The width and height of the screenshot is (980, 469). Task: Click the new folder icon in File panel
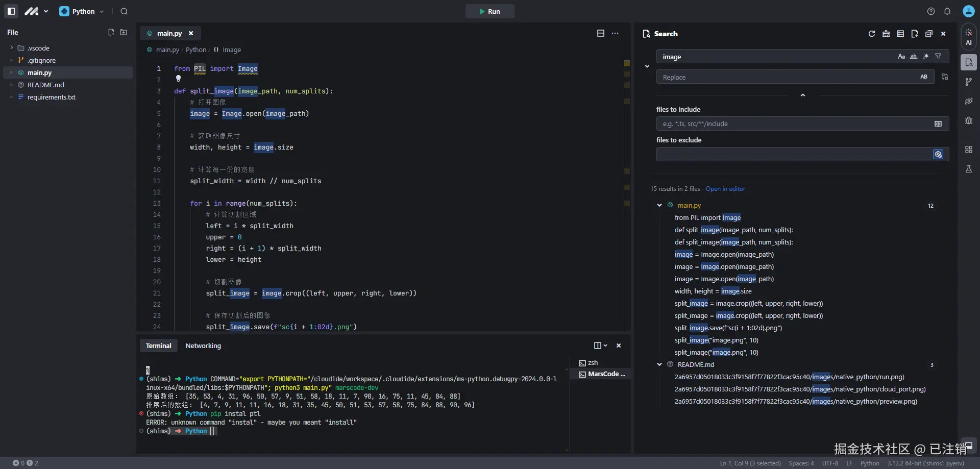[x=124, y=32]
